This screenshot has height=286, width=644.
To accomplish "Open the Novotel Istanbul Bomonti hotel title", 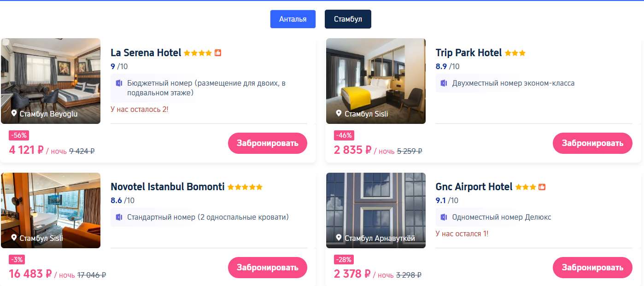I will tap(168, 187).
